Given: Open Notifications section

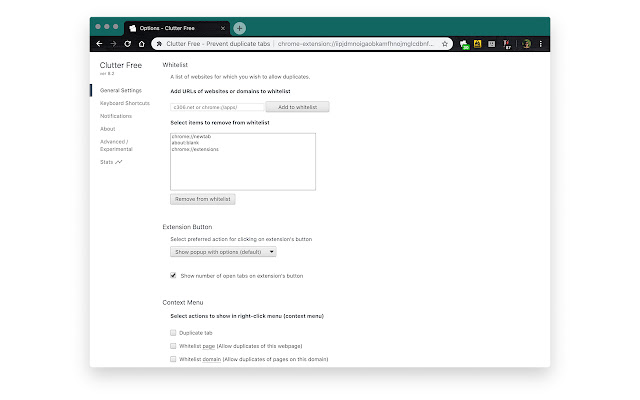Looking at the screenshot, I should (x=116, y=116).
